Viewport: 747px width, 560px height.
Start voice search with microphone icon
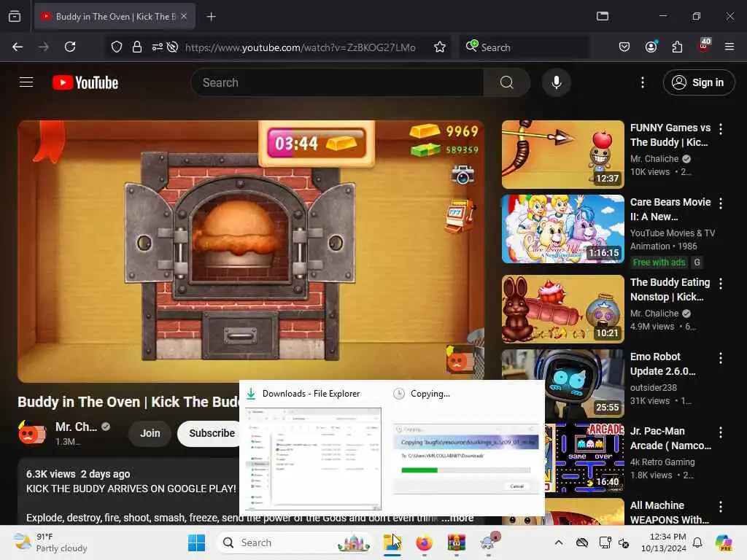coord(556,82)
